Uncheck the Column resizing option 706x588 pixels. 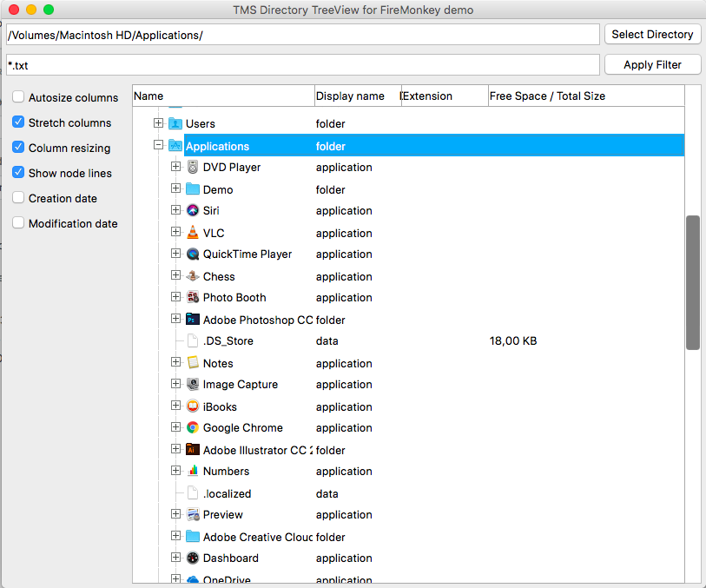pos(18,148)
